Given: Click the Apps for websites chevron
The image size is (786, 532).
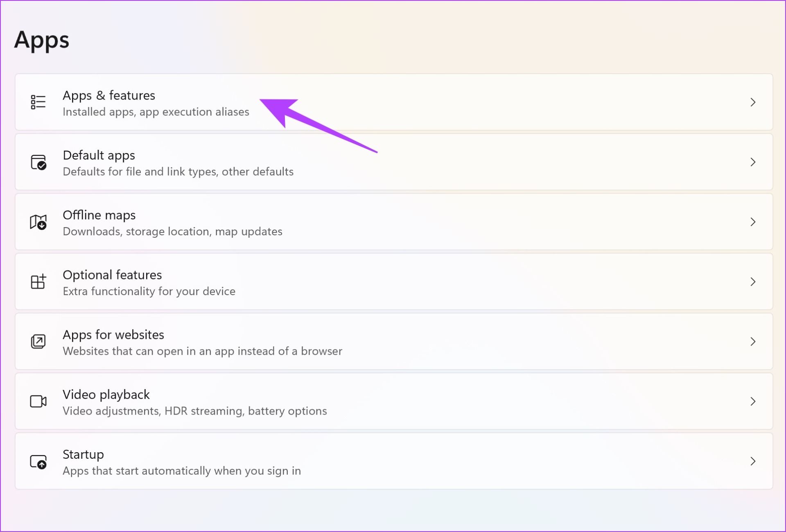Looking at the screenshot, I should coord(753,341).
